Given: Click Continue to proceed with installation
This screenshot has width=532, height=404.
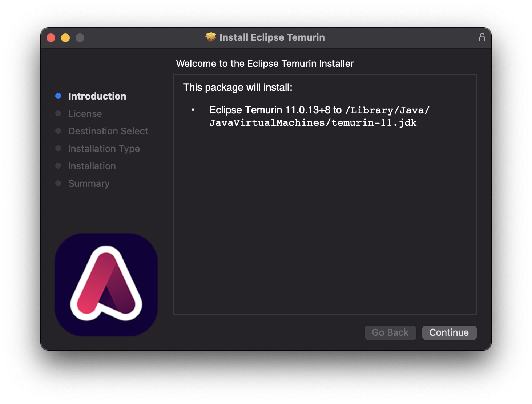Looking at the screenshot, I should click(449, 332).
